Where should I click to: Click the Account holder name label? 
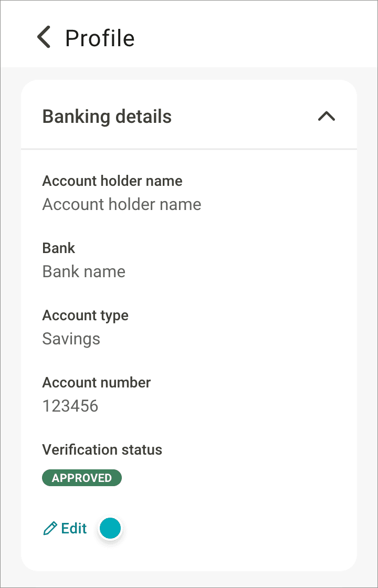[x=112, y=181]
